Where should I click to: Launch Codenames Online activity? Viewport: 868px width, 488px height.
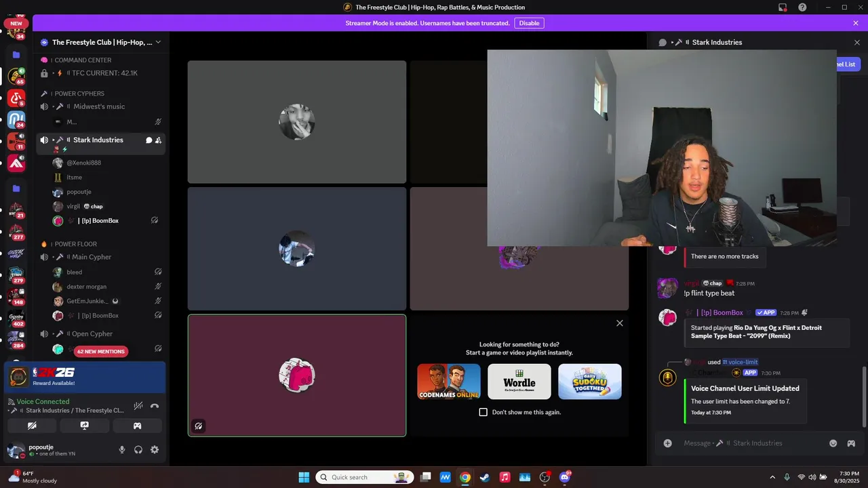tap(449, 382)
